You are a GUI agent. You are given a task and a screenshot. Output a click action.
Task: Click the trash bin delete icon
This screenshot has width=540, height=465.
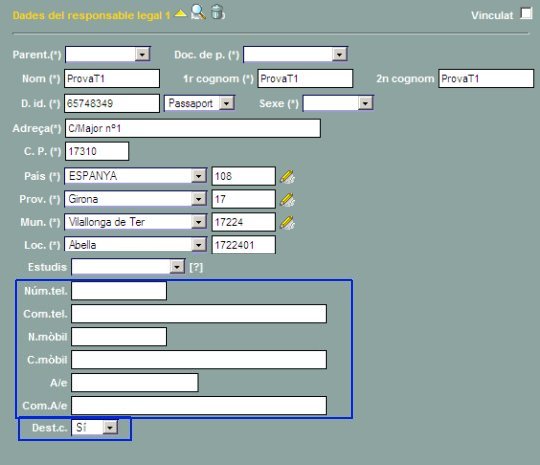[217, 12]
